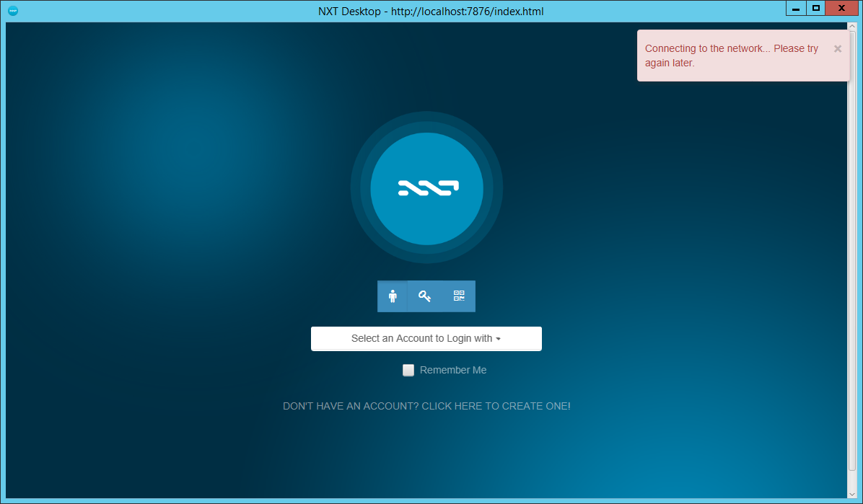The width and height of the screenshot is (863, 504).
Task: Click the NXT logo circle
Action: 426,188
